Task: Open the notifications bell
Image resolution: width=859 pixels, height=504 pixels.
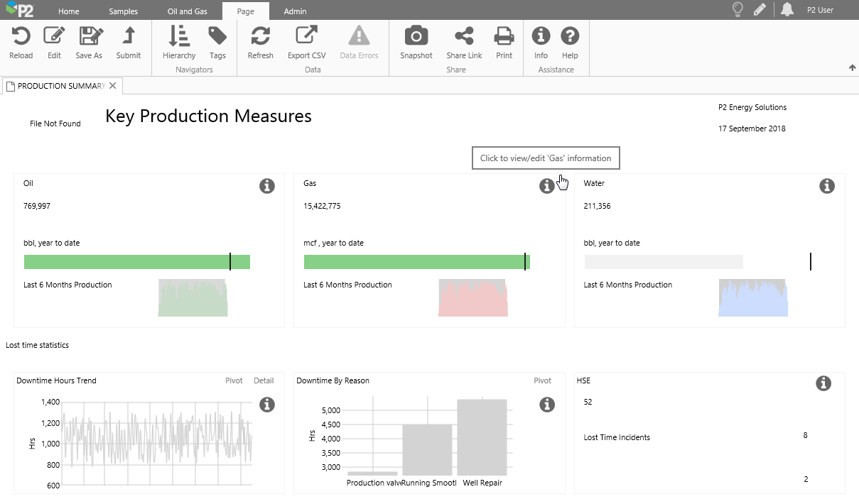Action: click(787, 10)
